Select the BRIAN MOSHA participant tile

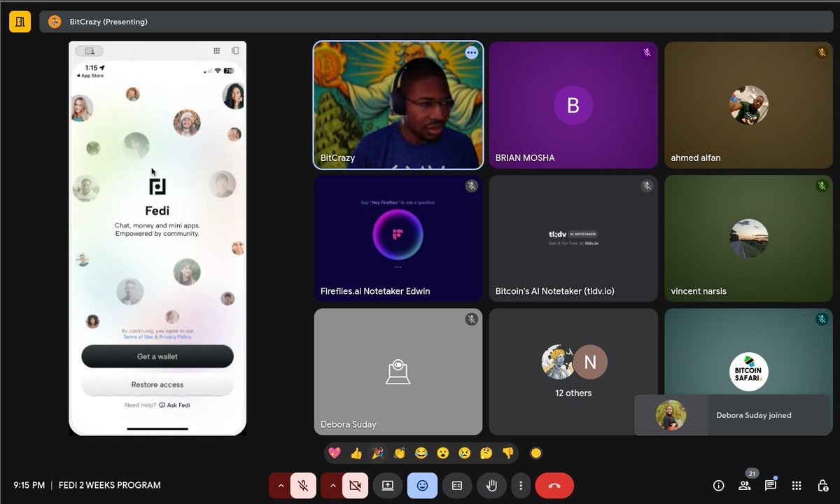(573, 105)
